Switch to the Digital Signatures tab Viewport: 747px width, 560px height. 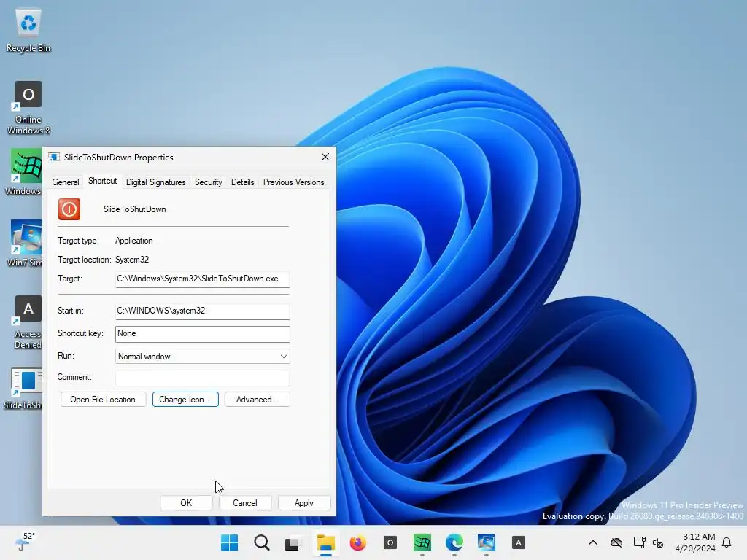point(156,182)
